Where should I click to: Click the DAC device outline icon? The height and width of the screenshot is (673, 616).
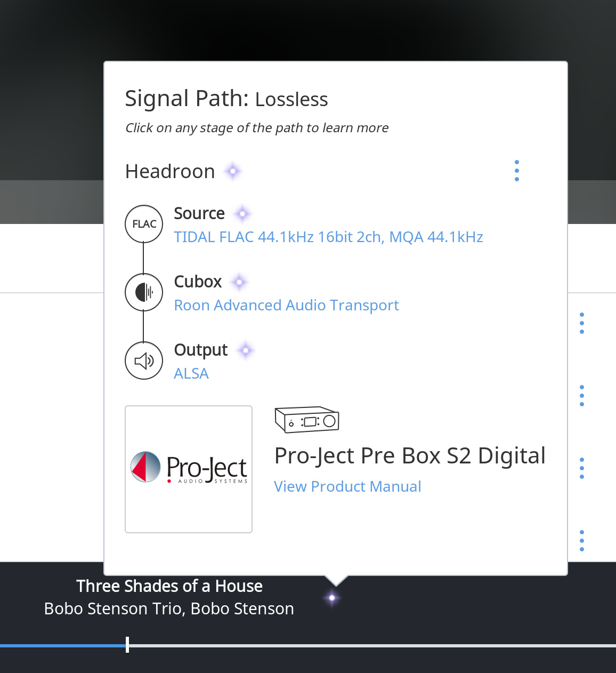(x=307, y=420)
